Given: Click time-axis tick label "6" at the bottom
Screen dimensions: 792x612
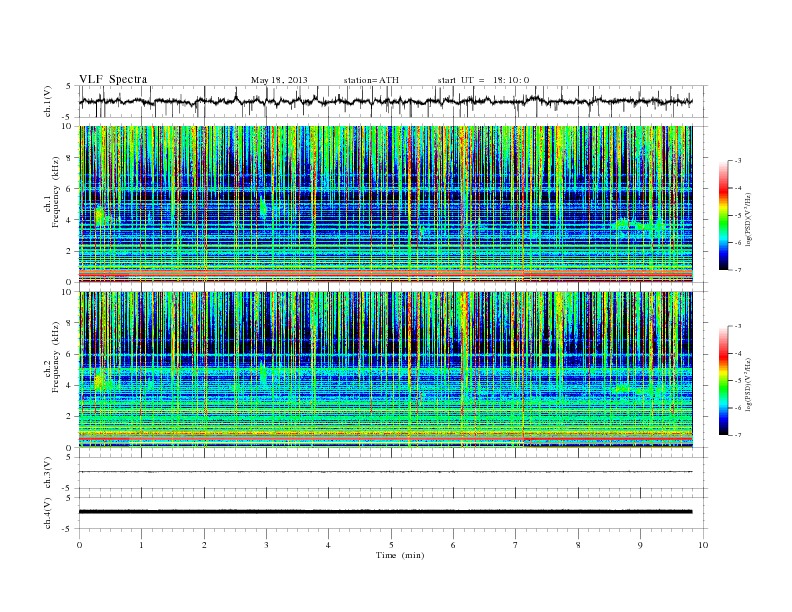Looking at the screenshot, I should 453,545.
